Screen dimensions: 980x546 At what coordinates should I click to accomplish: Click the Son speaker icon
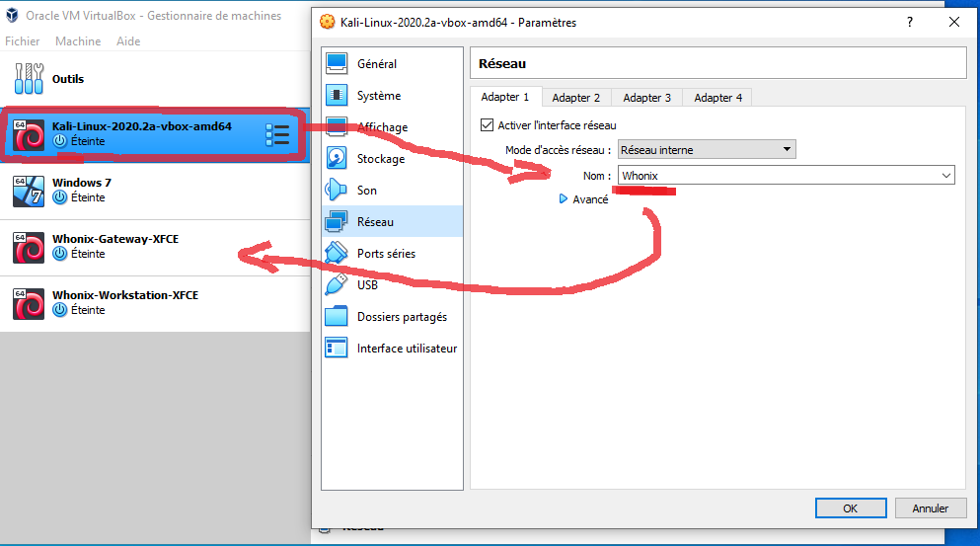(337, 190)
